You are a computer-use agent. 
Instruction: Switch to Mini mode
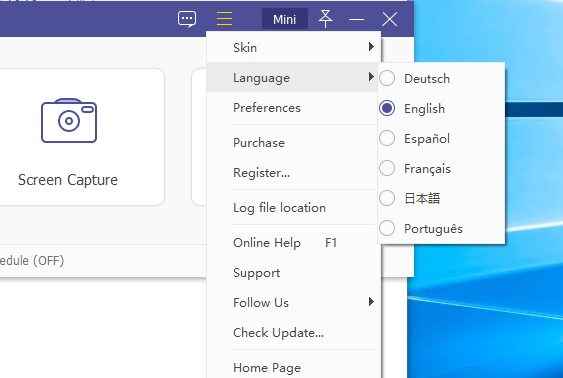point(285,19)
